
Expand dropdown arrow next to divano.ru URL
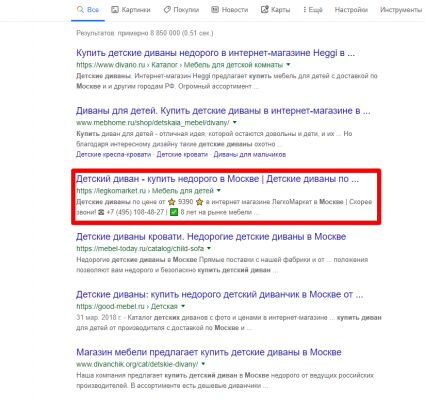pyautogui.click(x=288, y=65)
